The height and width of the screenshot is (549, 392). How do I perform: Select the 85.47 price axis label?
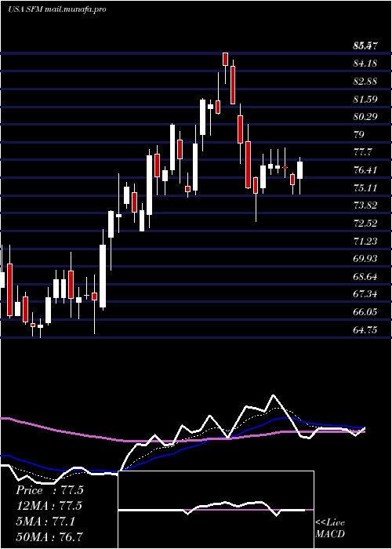pyautogui.click(x=366, y=45)
